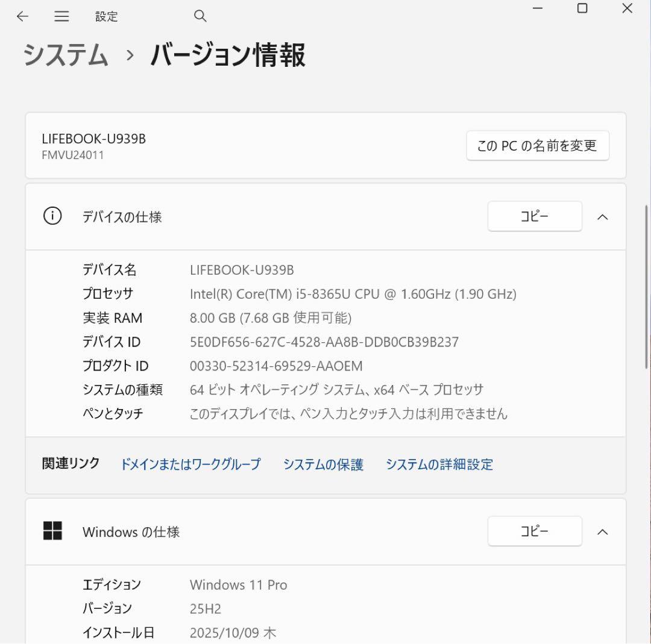The width and height of the screenshot is (651, 644).
Task: Click the エディション value Windows 11 Pro
Action: tap(238, 584)
